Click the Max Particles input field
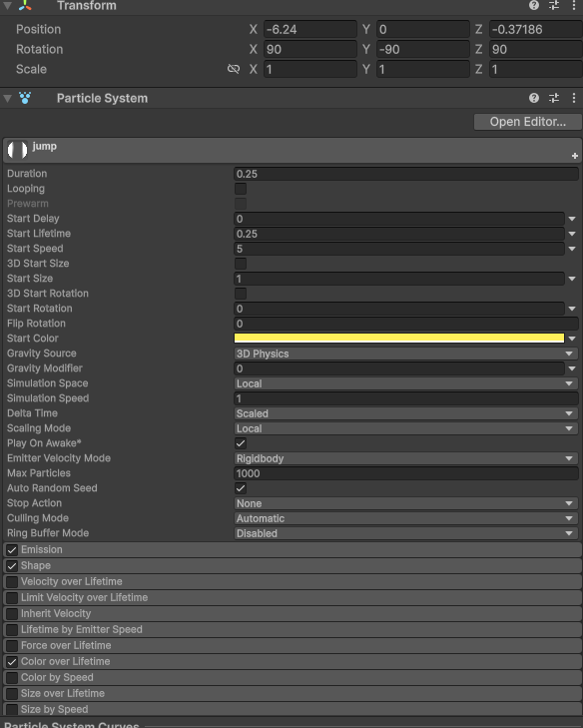Image resolution: width=583 pixels, height=728 pixels. (x=405, y=473)
